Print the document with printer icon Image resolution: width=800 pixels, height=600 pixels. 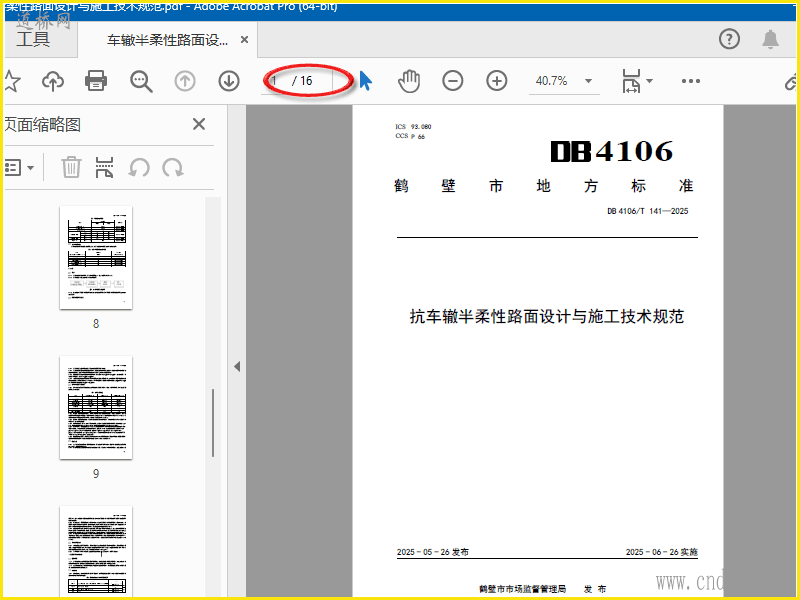(x=96, y=81)
